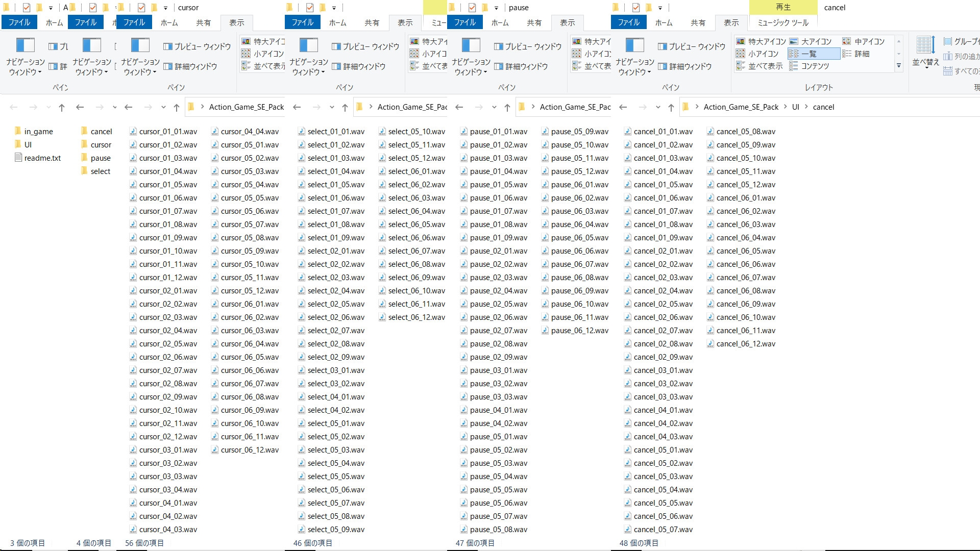The image size is (980, 551).
Task: Open the select folder in the UI window
Action: tap(95, 171)
